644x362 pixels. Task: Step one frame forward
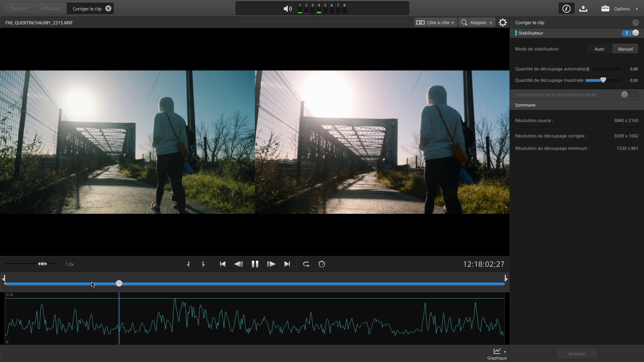click(271, 264)
